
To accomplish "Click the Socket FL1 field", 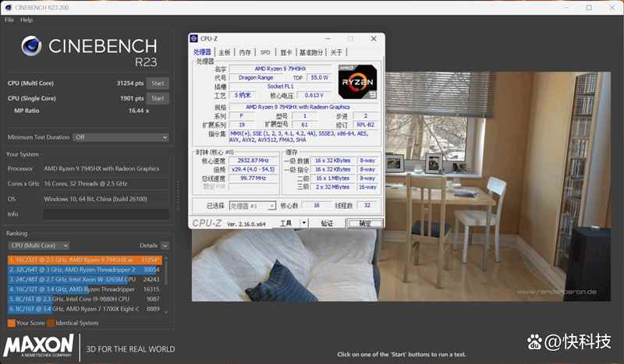I will pos(280,87).
